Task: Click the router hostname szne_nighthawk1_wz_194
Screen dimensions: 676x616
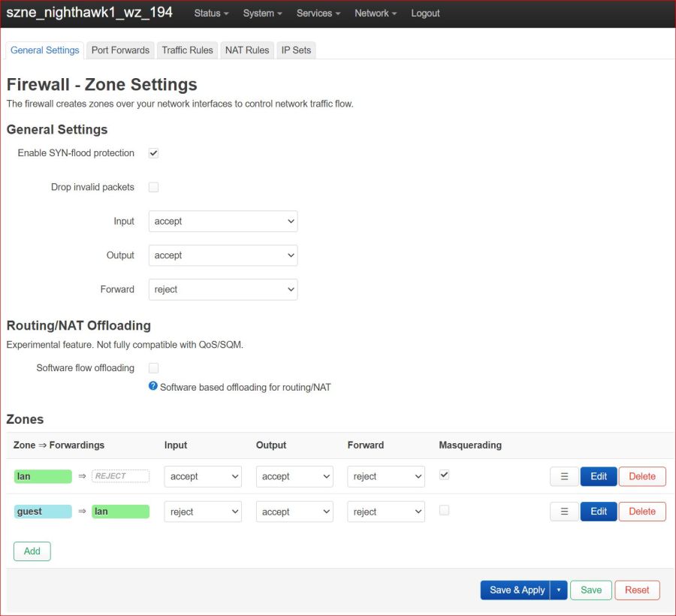Action: tap(89, 13)
